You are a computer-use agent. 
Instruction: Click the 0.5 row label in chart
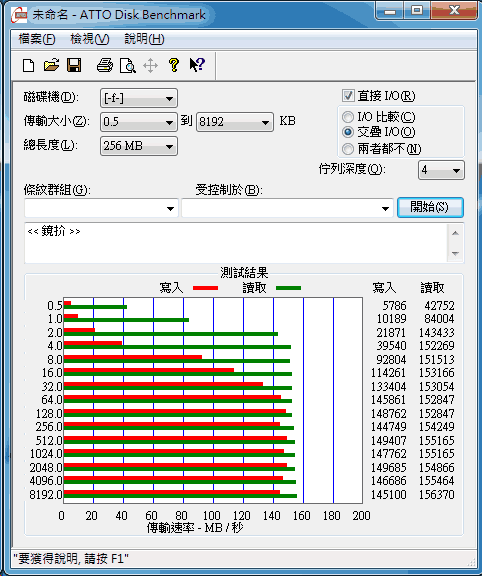(x=55, y=306)
